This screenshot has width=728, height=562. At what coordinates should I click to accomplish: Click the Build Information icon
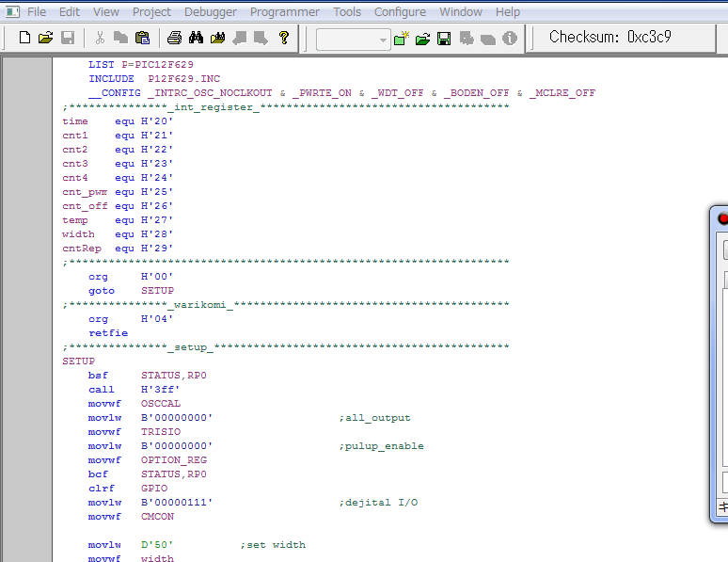pyautogui.click(x=510, y=39)
